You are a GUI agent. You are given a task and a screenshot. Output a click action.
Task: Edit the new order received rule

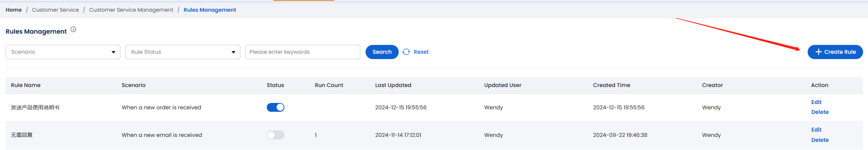[x=816, y=102]
